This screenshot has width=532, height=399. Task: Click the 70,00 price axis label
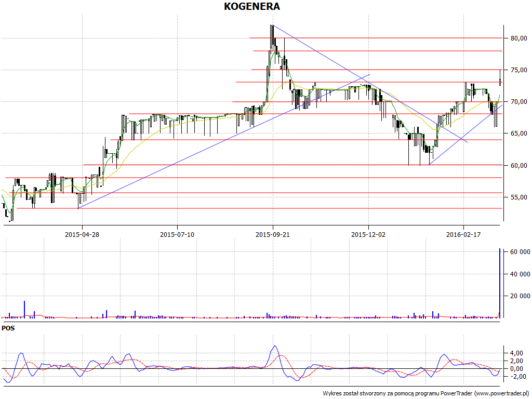(x=519, y=102)
